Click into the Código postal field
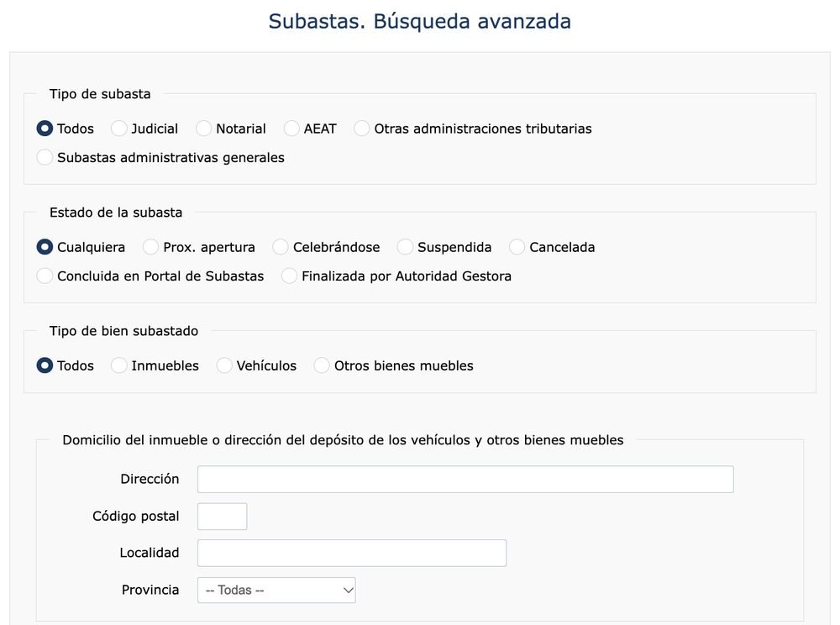Image resolution: width=840 pixels, height=625 pixels. (223, 517)
